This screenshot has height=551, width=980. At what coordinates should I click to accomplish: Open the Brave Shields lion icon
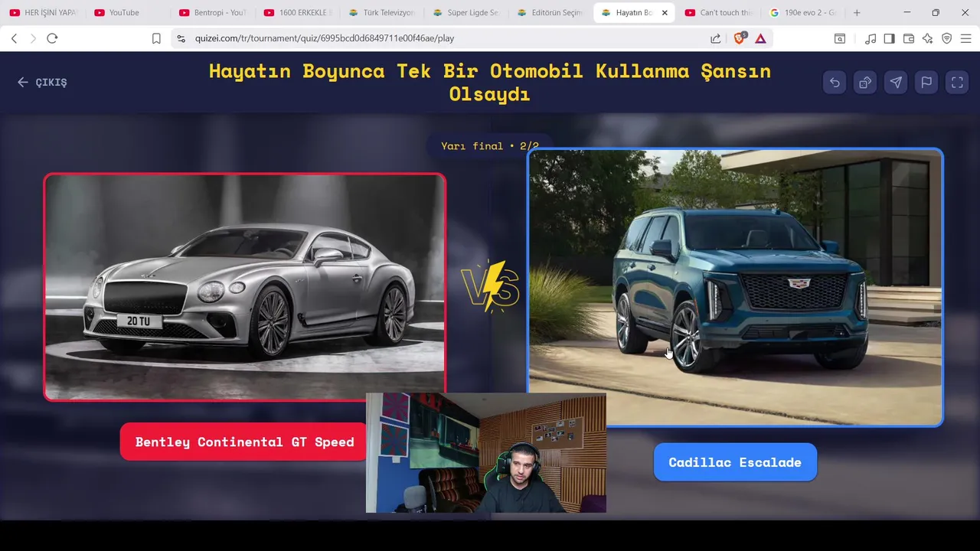click(x=740, y=38)
